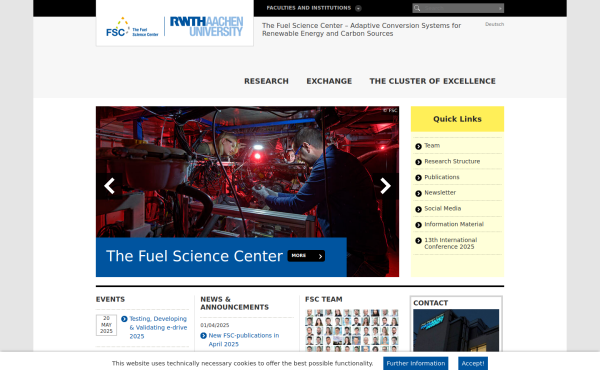Click the search submit arrow icon
600x375 pixels.
[x=500, y=8]
